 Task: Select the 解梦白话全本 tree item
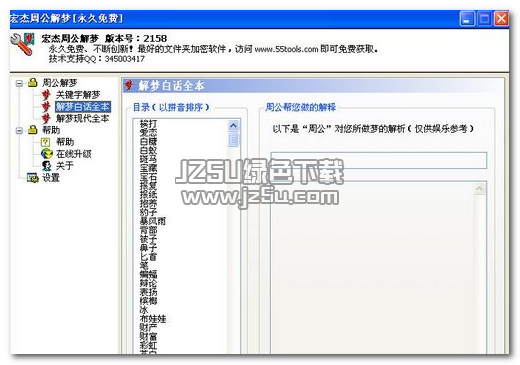coord(83,107)
